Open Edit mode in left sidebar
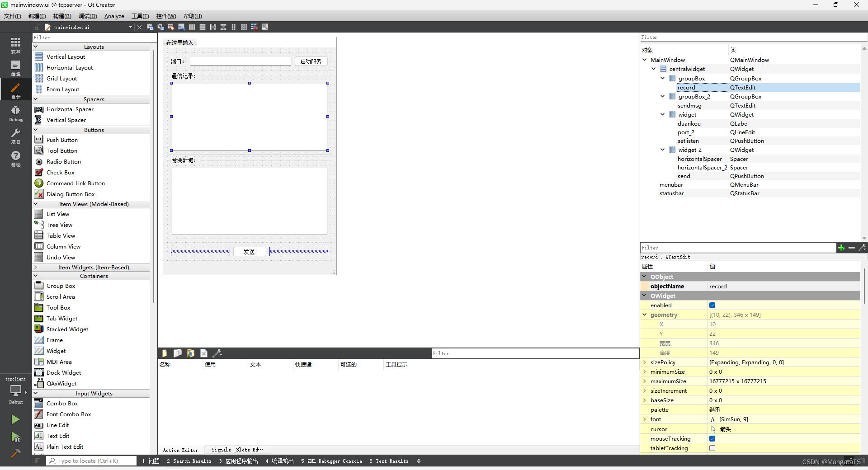 point(16,68)
